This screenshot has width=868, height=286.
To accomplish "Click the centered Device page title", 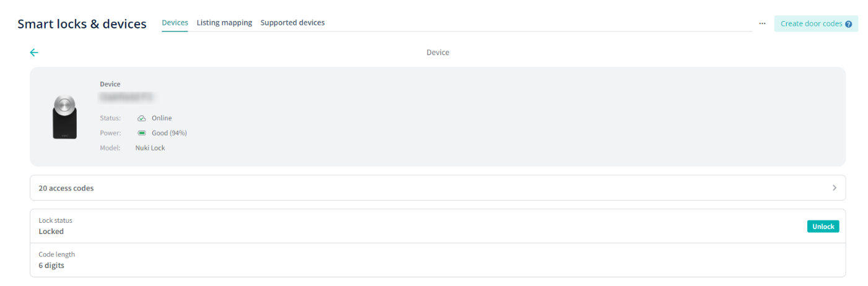I will pyautogui.click(x=437, y=53).
